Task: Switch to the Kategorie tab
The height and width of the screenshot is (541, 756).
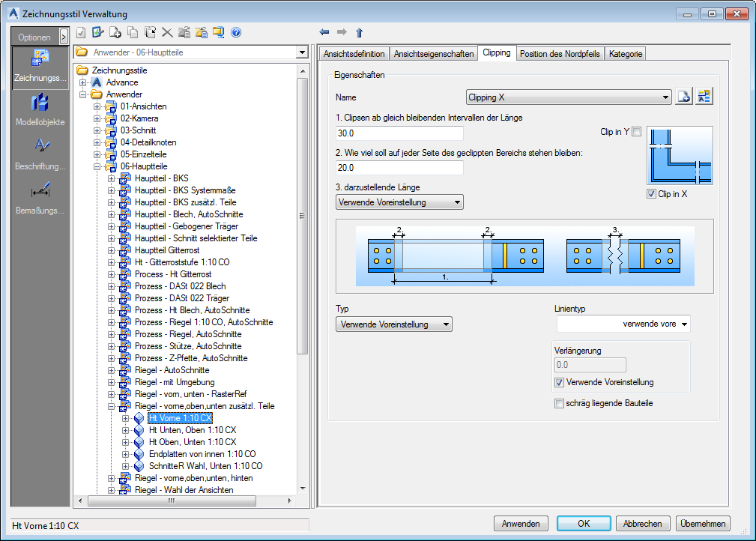Action: point(626,54)
